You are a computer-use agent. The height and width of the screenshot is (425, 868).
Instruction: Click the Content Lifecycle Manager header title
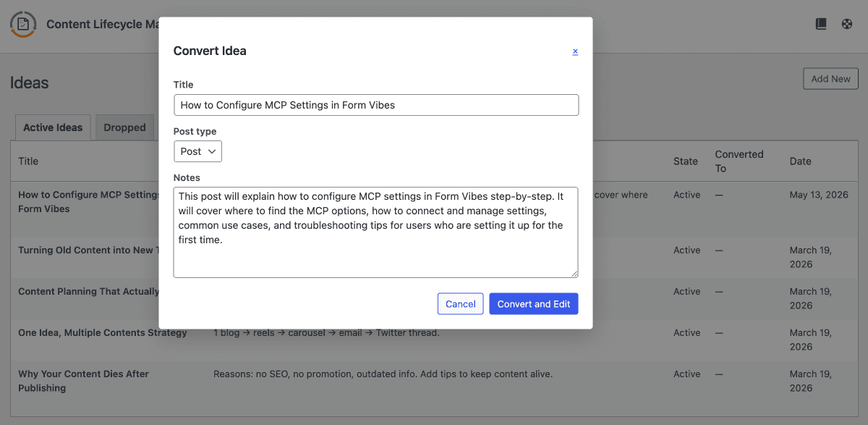point(103,24)
